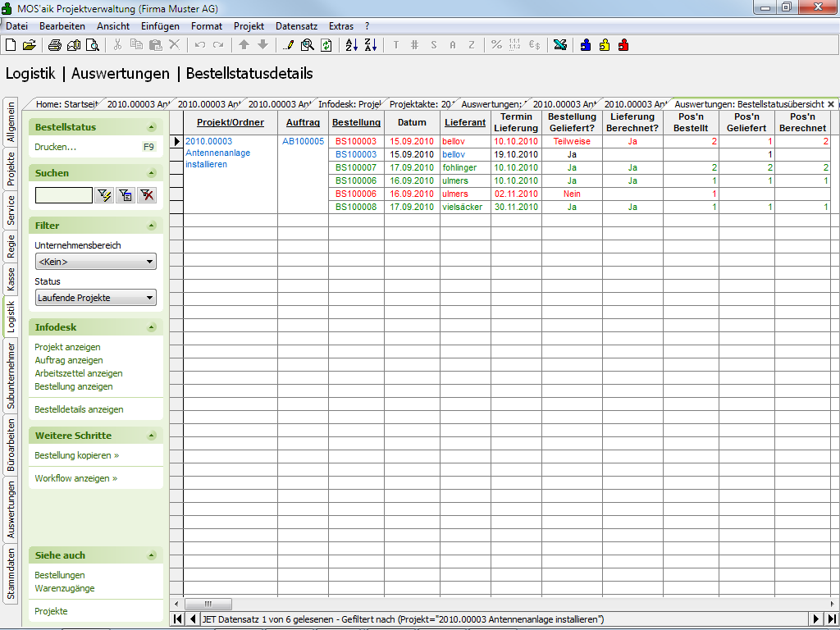Click the print preview magnifier page icon

(93, 46)
